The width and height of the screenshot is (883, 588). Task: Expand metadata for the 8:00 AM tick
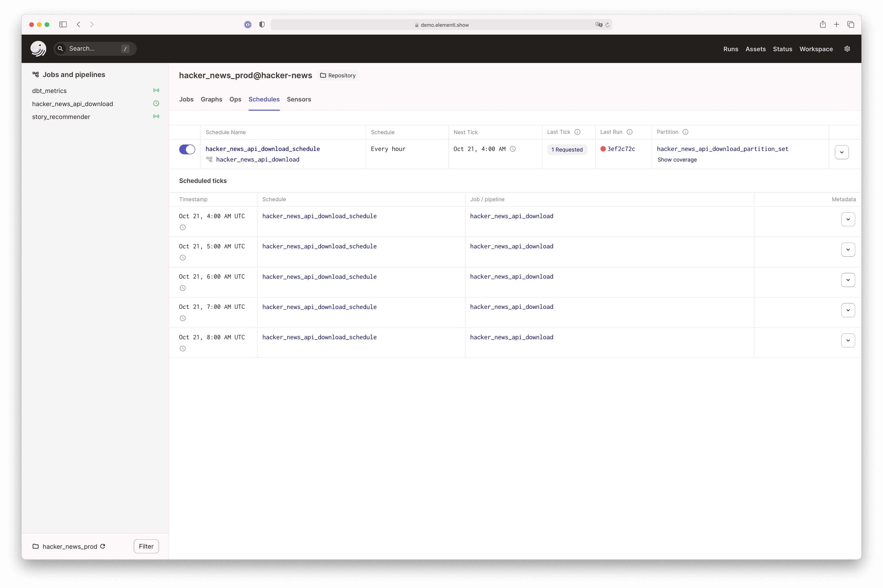click(x=848, y=341)
